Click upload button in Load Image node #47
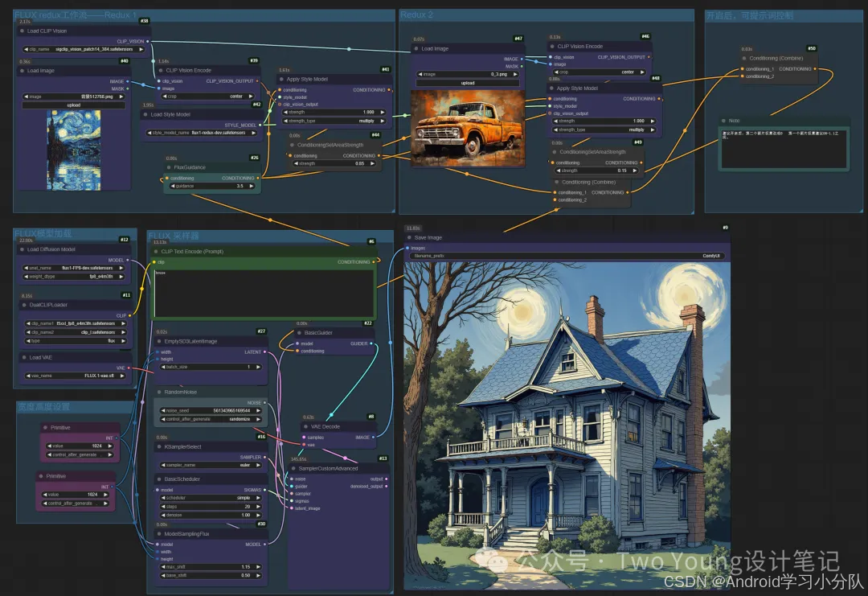The height and width of the screenshot is (596, 868). coord(468,83)
